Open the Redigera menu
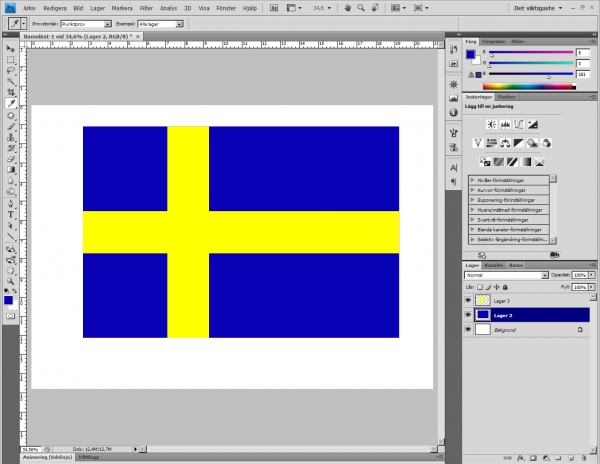 tap(55, 8)
